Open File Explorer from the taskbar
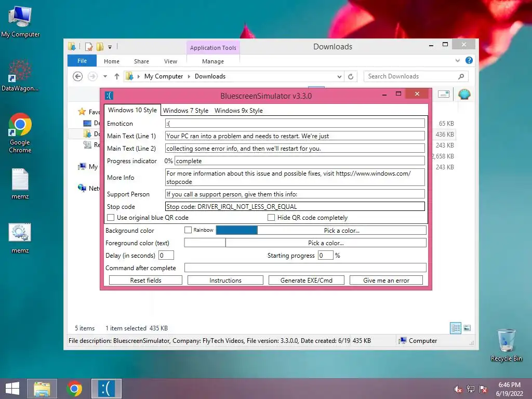 tap(42, 389)
